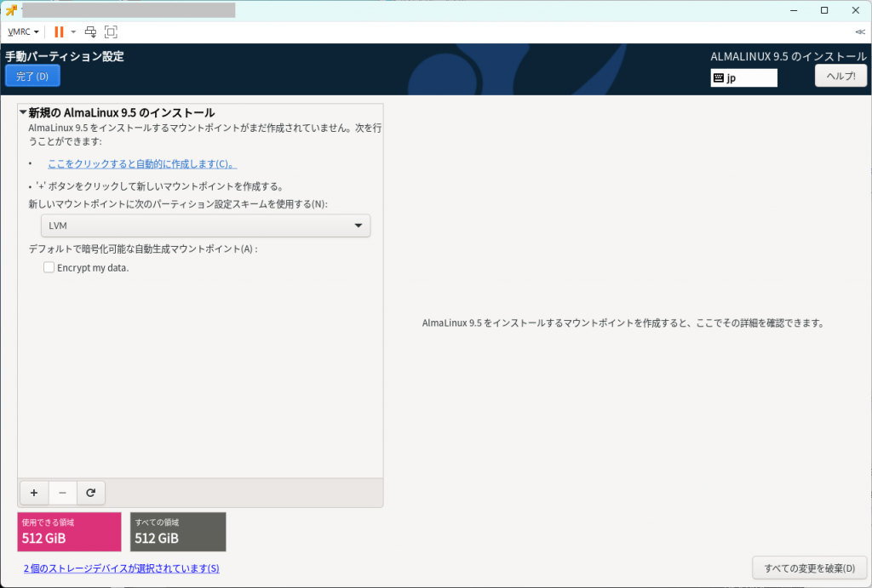Image resolution: width=872 pixels, height=588 pixels.
Task: Open the power options dropdown arrow
Action: (x=73, y=31)
